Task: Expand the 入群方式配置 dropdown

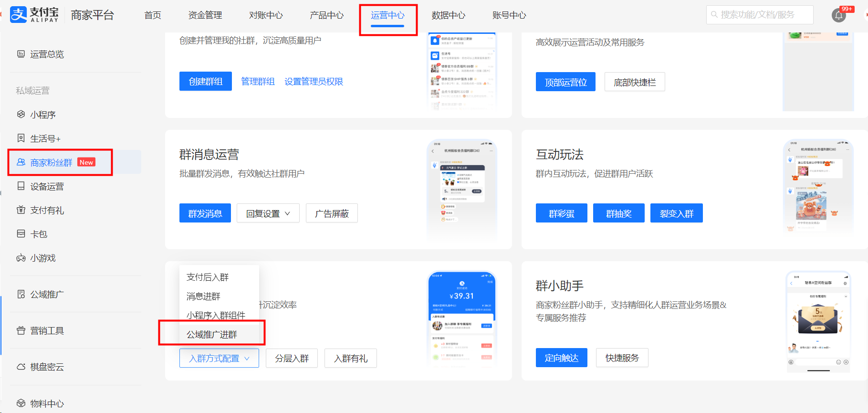Action: 219,358
